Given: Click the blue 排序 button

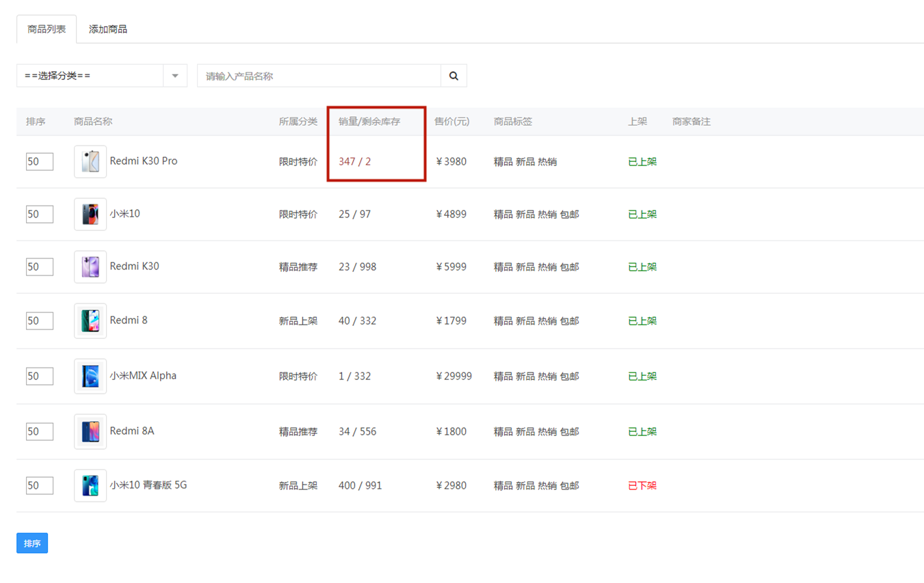Looking at the screenshot, I should (32, 543).
